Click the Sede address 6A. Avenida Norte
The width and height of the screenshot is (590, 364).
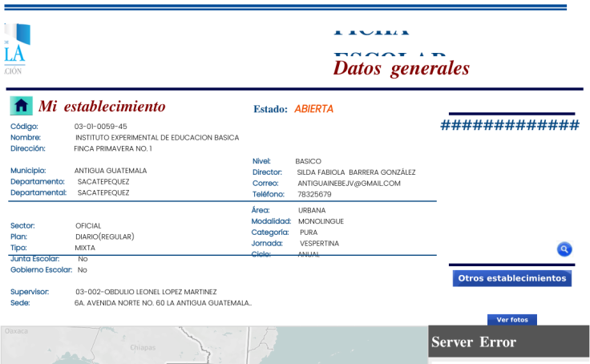tap(163, 303)
